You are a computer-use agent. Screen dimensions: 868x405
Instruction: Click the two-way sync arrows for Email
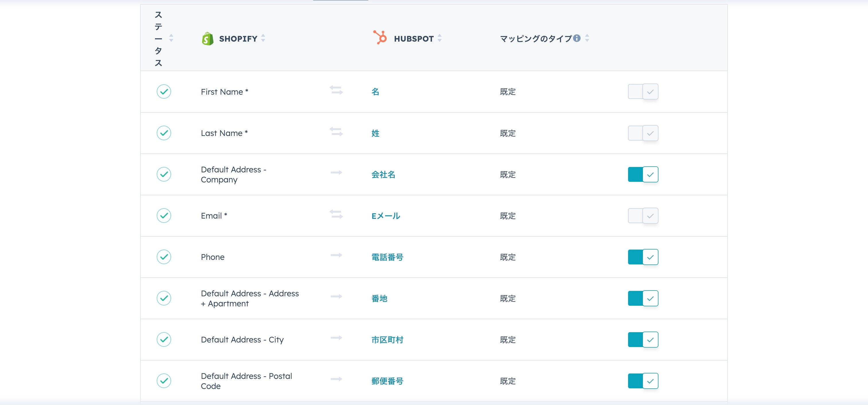336,214
